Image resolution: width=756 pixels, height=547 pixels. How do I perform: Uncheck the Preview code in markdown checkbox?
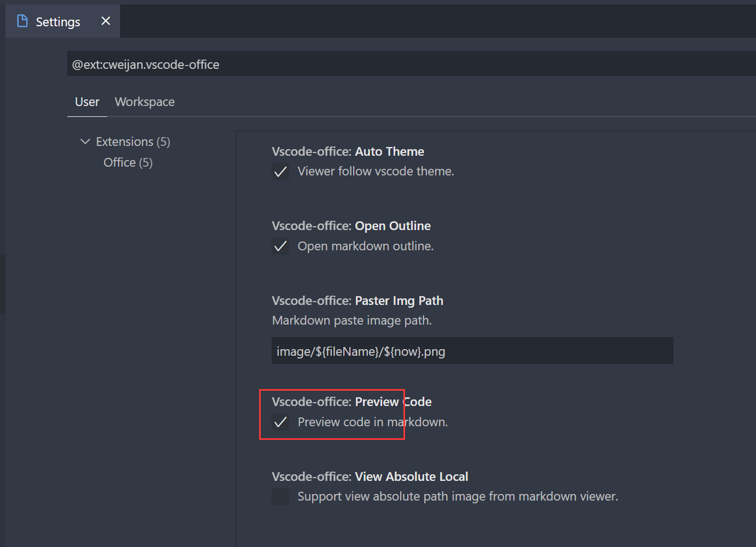(x=280, y=422)
